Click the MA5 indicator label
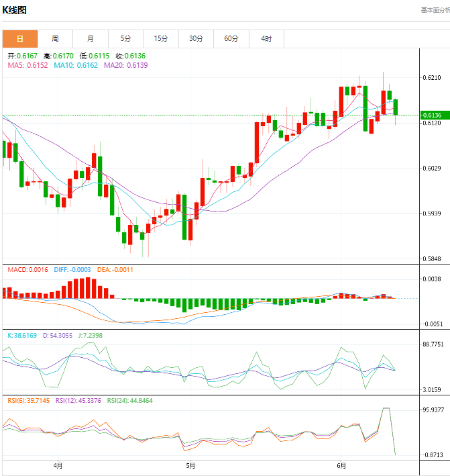Viewport: 450px width, 476px height. point(27,66)
